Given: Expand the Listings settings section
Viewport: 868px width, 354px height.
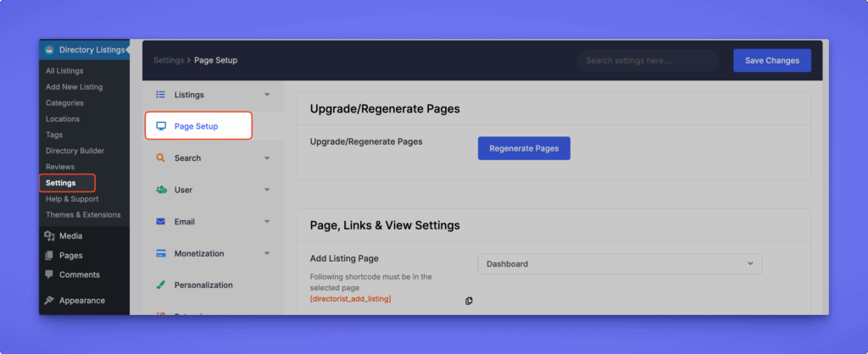Looking at the screenshot, I should point(267,95).
